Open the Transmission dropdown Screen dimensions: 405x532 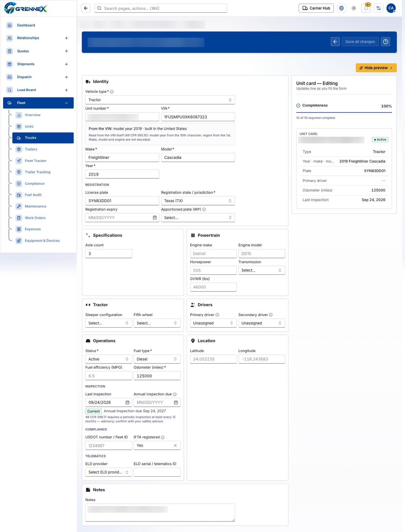pos(262,270)
